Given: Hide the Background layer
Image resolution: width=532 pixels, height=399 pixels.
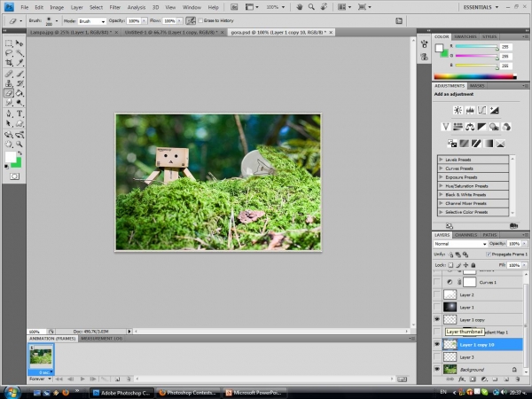Looking at the screenshot, I should point(437,369).
